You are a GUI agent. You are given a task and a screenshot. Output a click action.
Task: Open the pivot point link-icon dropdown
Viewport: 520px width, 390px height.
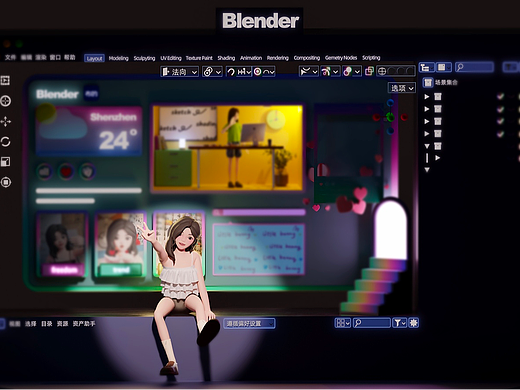pyautogui.click(x=212, y=72)
